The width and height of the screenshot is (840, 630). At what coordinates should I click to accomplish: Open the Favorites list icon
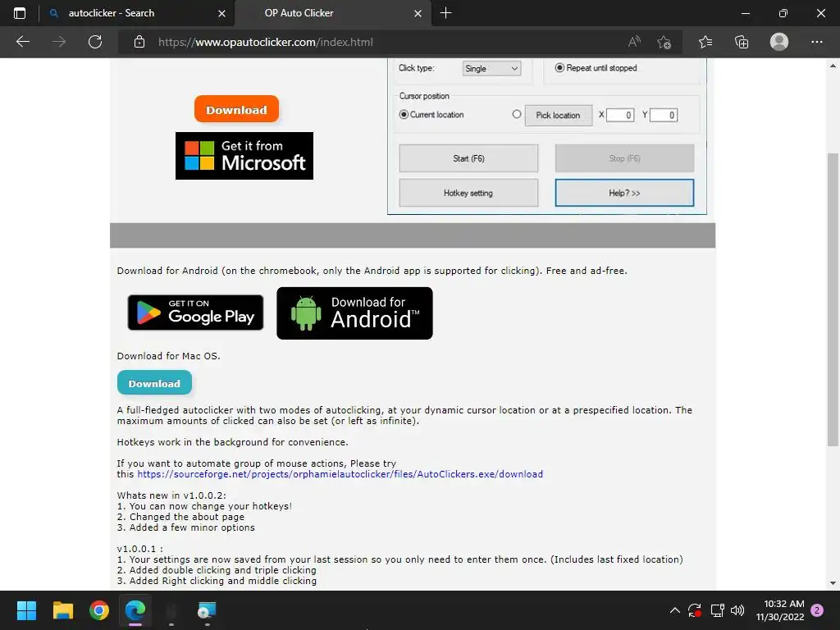pos(705,42)
